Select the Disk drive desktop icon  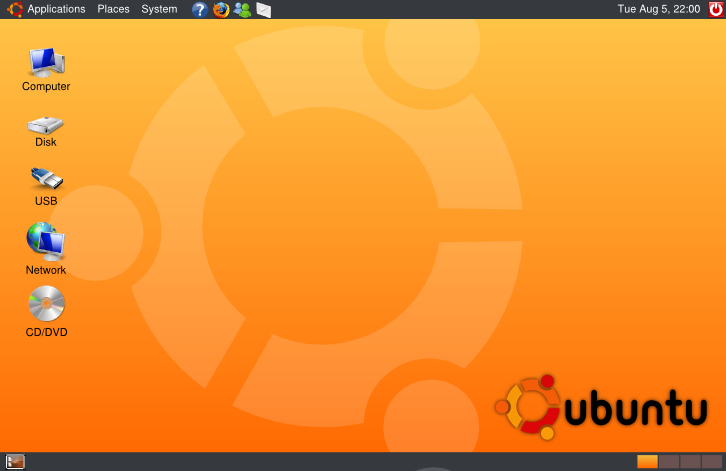click(x=45, y=125)
